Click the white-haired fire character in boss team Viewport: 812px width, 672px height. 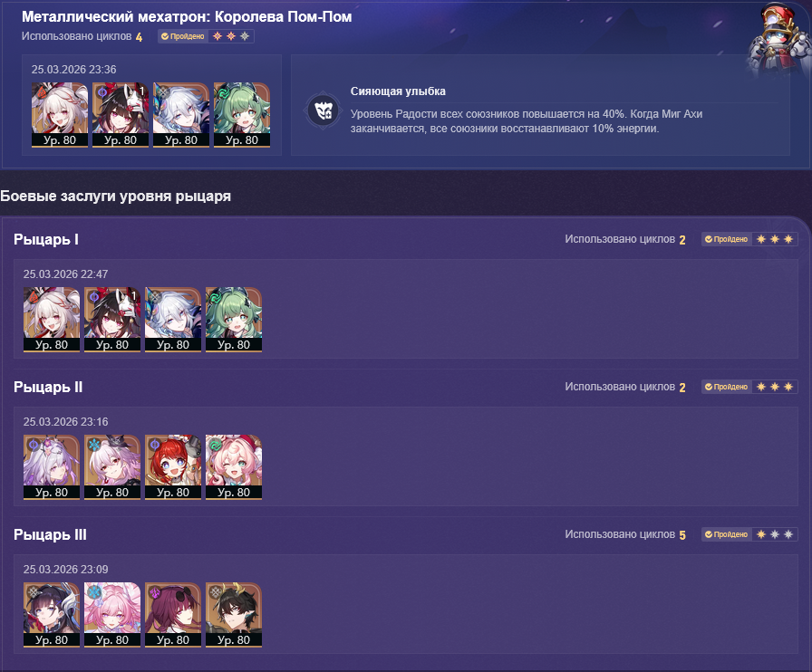(60, 115)
